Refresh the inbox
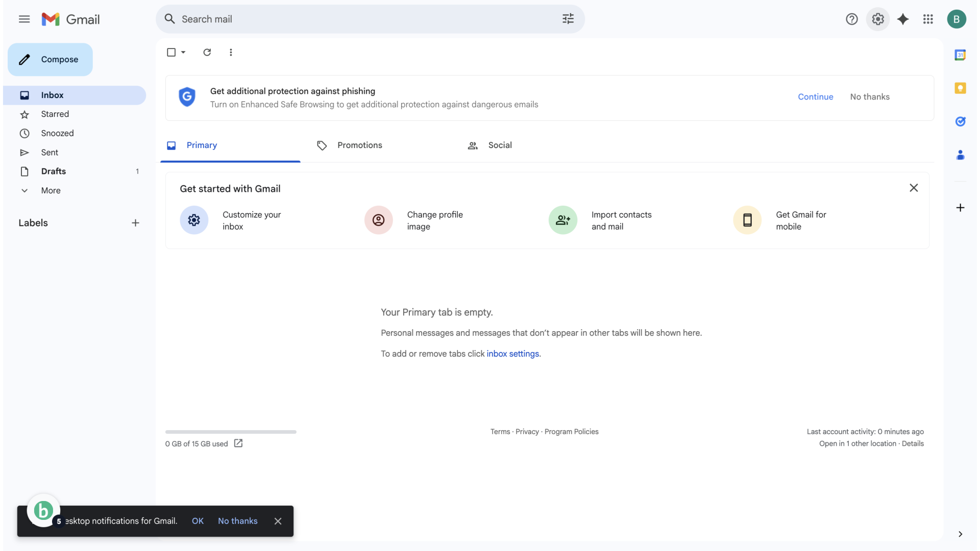The height and width of the screenshot is (551, 980). pyautogui.click(x=207, y=52)
